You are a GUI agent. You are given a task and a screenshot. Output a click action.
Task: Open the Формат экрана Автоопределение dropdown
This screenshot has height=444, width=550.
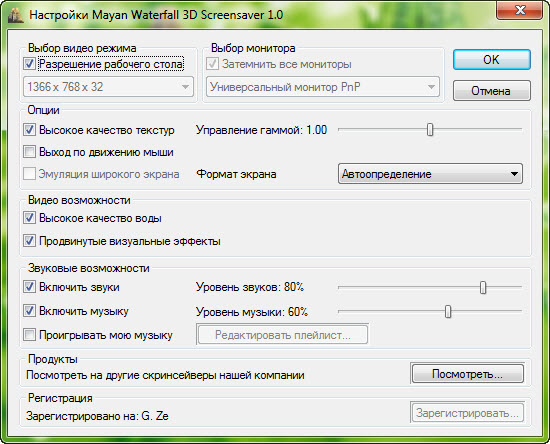(x=430, y=174)
